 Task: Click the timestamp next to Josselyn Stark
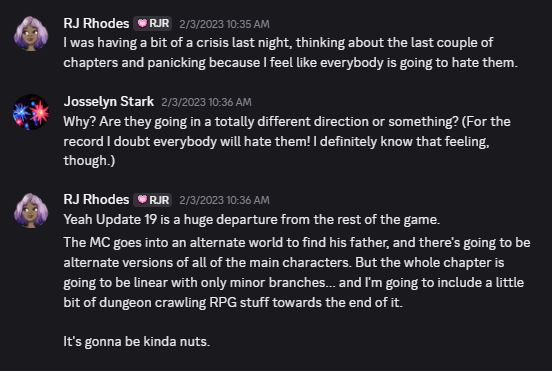pyautogui.click(x=206, y=102)
